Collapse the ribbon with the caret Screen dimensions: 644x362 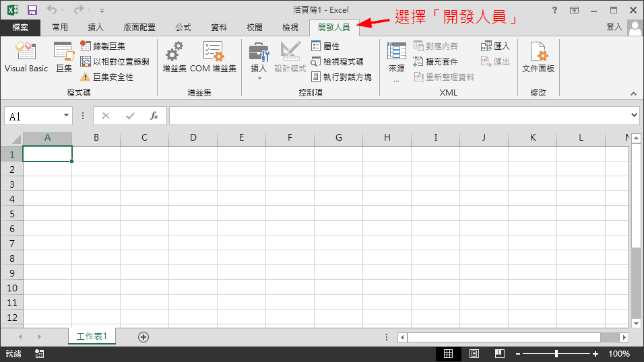633,94
